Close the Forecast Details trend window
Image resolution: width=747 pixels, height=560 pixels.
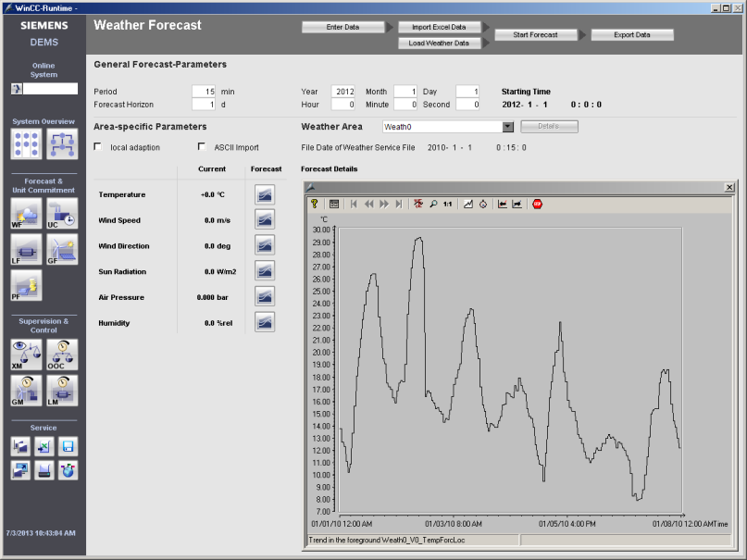tap(729, 187)
